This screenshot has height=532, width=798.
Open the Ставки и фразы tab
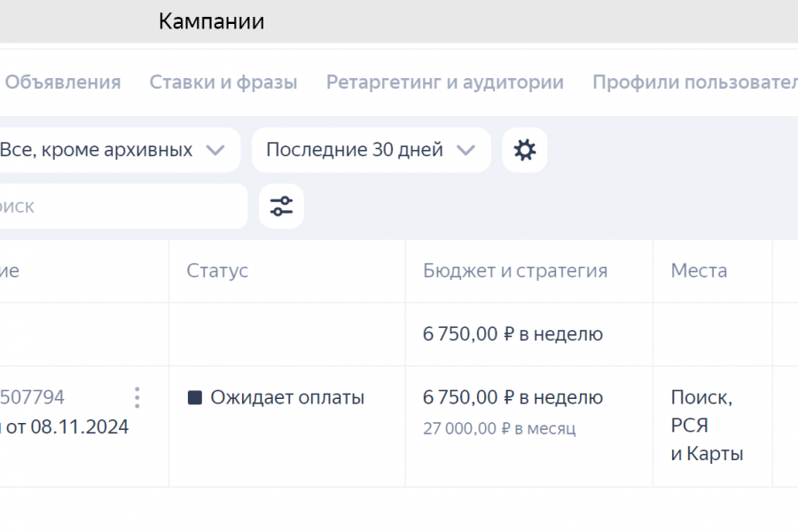click(223, 82)
